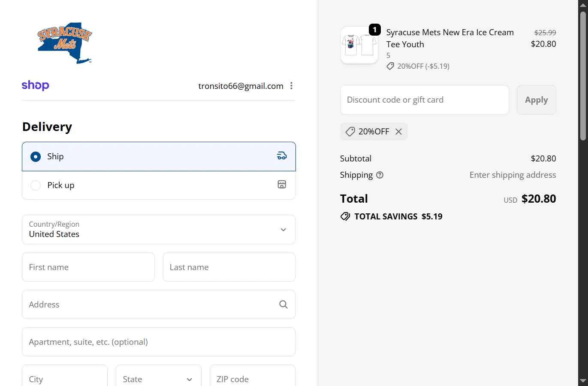Click the Syracuse Mets logo
This screenshot has height=386, width=588.
point(65,43)
